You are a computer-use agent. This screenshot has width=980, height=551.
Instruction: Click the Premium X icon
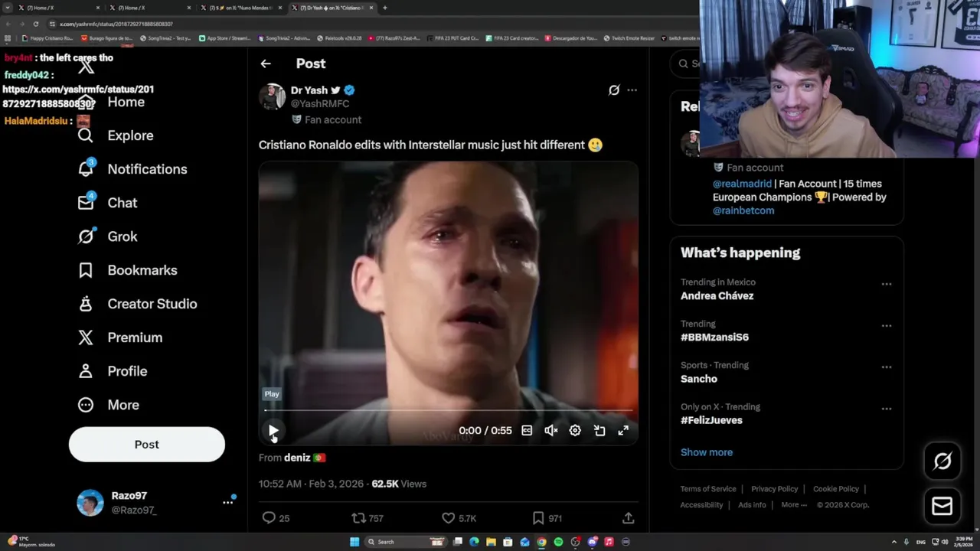coord(86,337)
